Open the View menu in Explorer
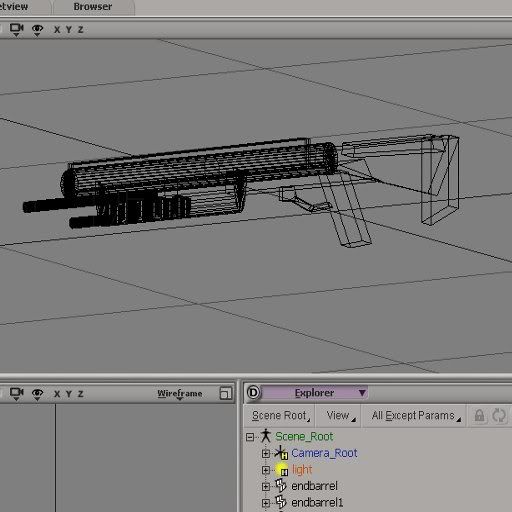This screenshot has height=512, width=512. click(339, 416)
